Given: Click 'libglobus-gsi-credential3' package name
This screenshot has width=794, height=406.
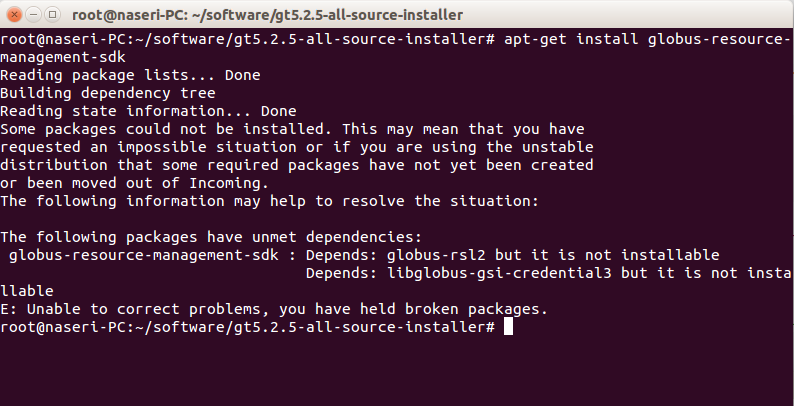Looking at the screenshot, I should click(x=499, y=273).
